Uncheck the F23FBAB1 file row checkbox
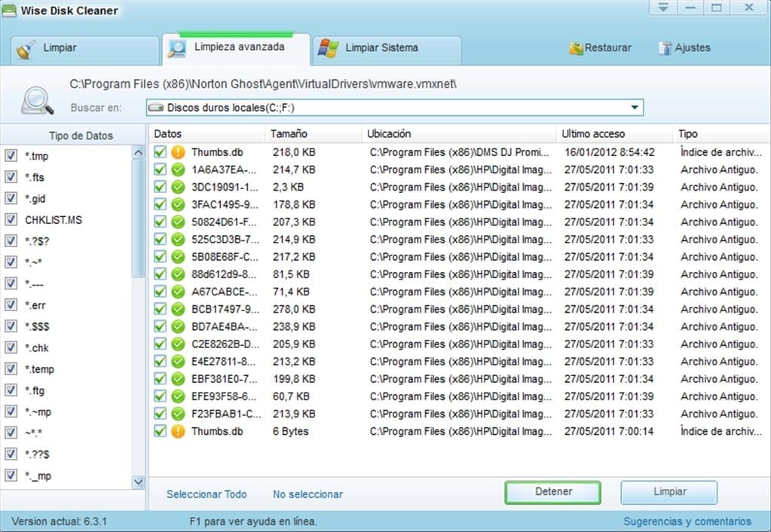Viewport: 771px width, 532px height. coord(161,414)
